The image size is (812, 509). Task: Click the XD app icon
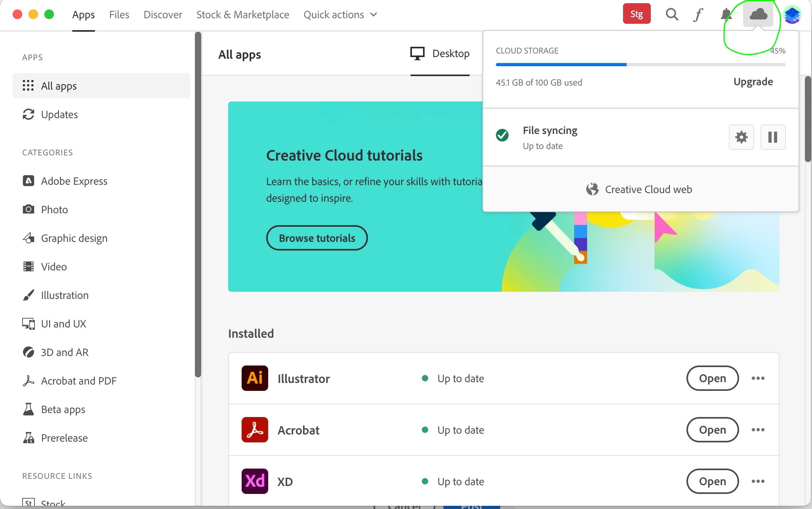[x=255, y=481]
